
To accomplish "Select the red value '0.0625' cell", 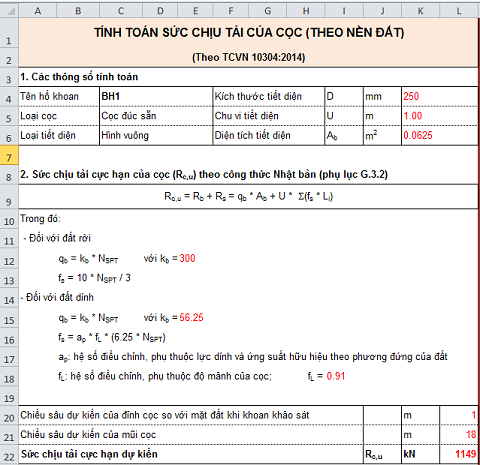I will pyautogui.click(x=440, y=135).
